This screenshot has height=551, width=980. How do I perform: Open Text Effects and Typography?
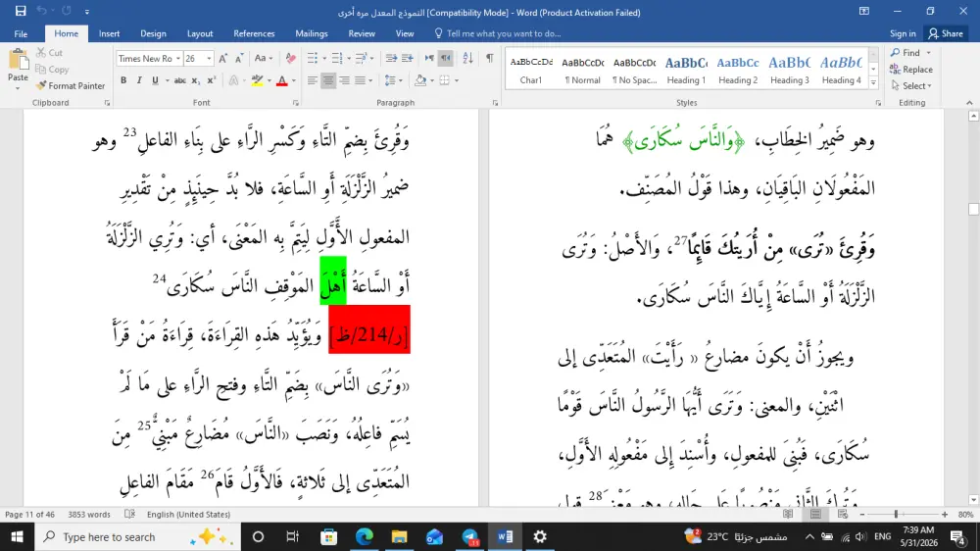click(x=234, y=80)
